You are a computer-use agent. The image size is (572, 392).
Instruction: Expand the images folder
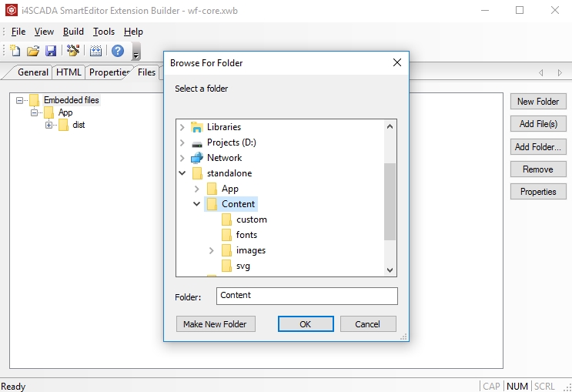pos(211,250)
